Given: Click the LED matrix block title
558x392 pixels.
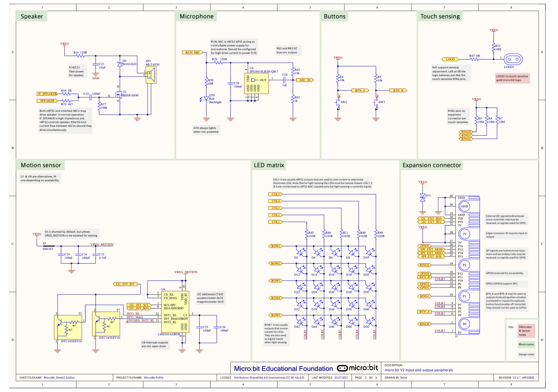Looking at the screenshot, I should coord(269,165).
